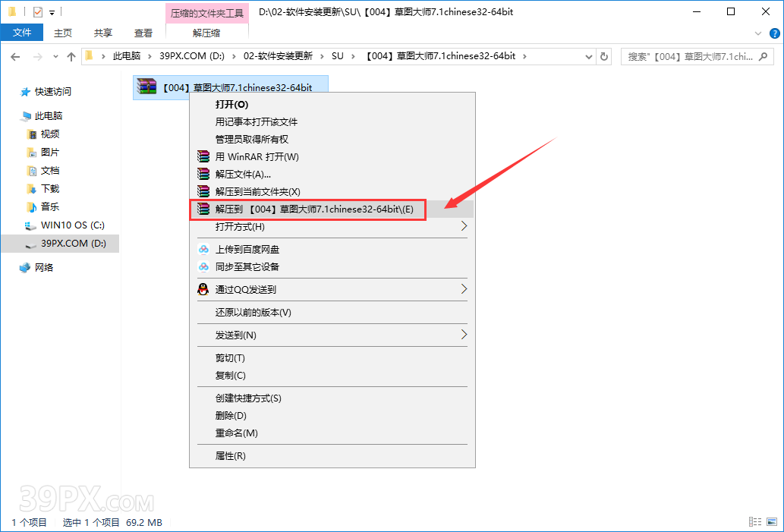Viewport: 784px width, 532px height.
Task: Click the back navigation arrow
Action: 17,55
